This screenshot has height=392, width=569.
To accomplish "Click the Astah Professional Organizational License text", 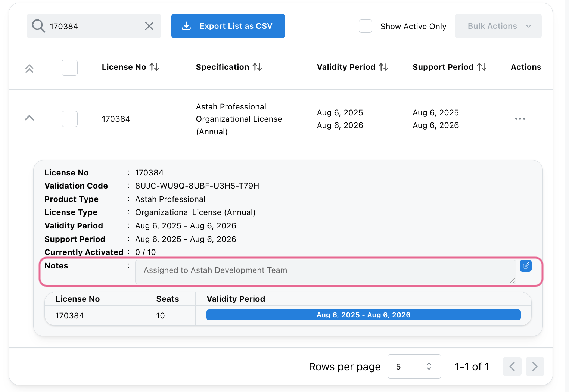I will pos(239,119).
